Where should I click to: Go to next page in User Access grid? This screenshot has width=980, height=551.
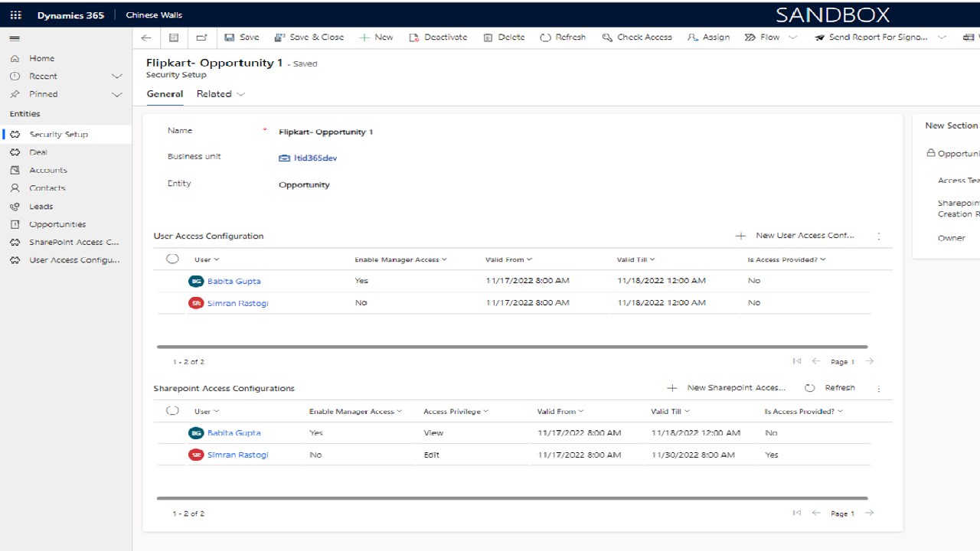(x=869, y=361)
